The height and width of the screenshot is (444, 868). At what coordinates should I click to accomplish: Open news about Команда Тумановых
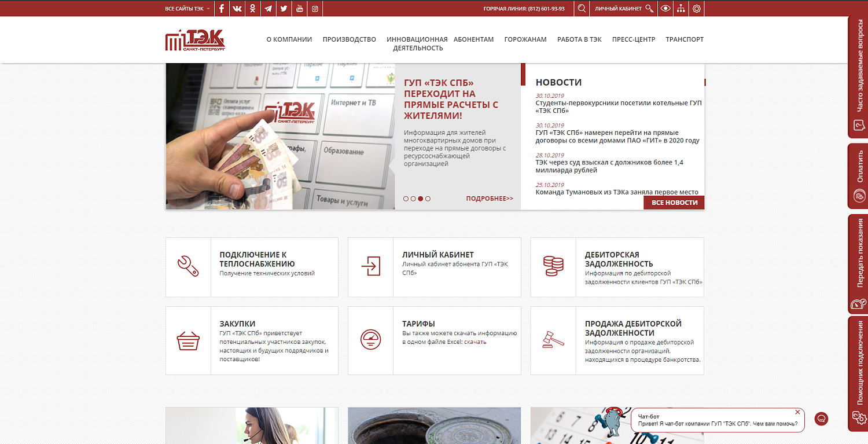tap(617, 192)
